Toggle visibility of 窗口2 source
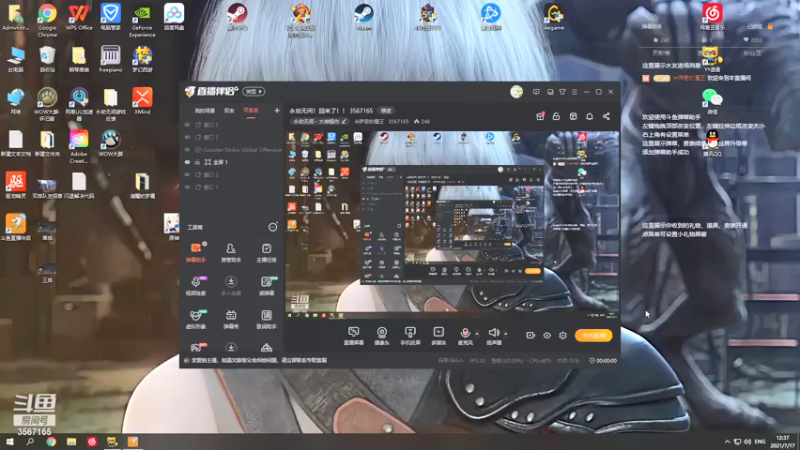 point(187,174)
